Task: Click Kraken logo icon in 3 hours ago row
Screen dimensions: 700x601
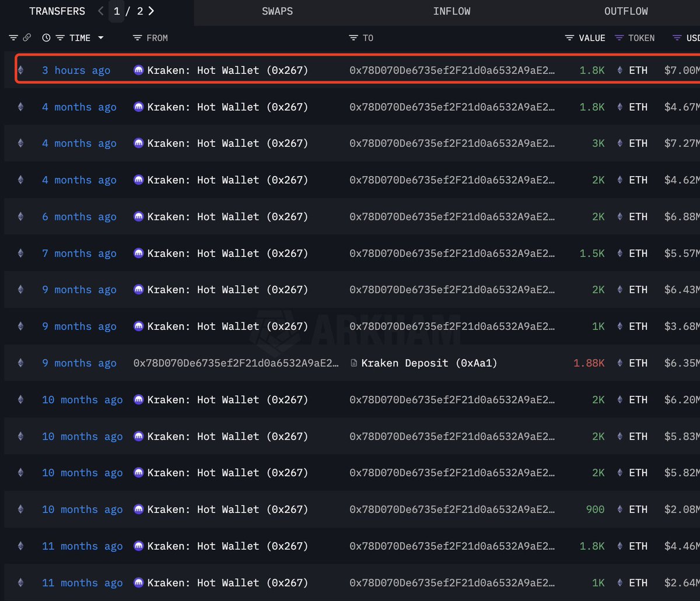Action: [x=138, y=71]
